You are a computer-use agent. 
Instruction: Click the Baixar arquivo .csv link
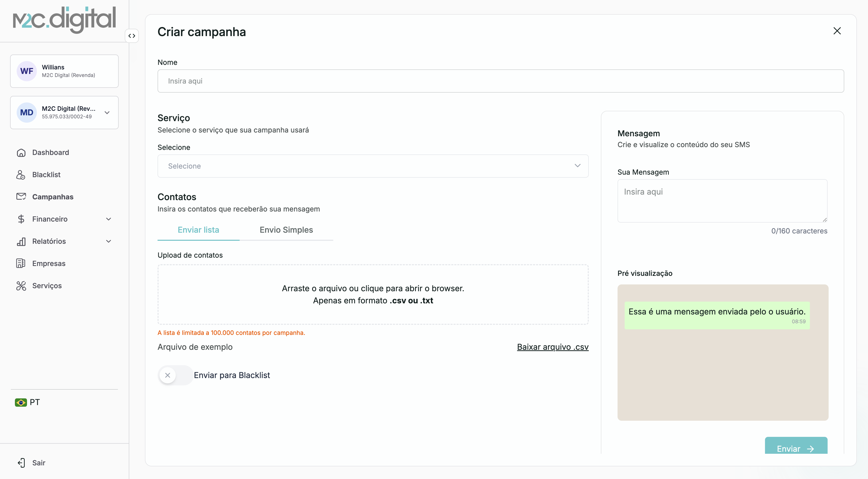(x=553, y=347)
